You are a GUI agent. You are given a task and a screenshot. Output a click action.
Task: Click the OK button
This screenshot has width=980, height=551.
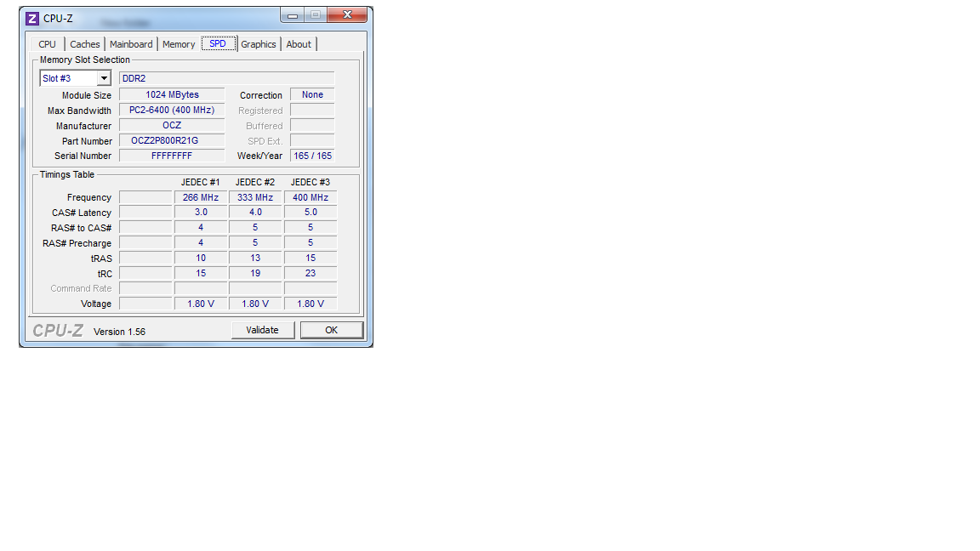click(x=332, y=330)
